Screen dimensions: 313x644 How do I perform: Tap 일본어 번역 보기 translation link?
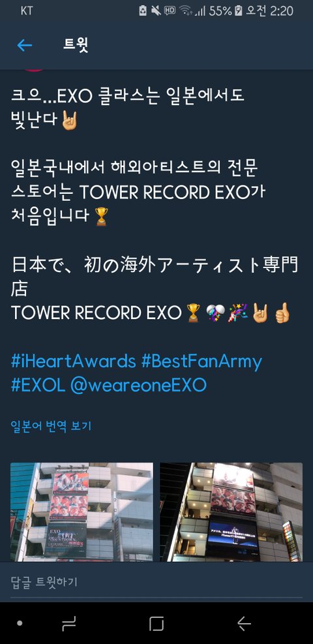pos(51,426)
